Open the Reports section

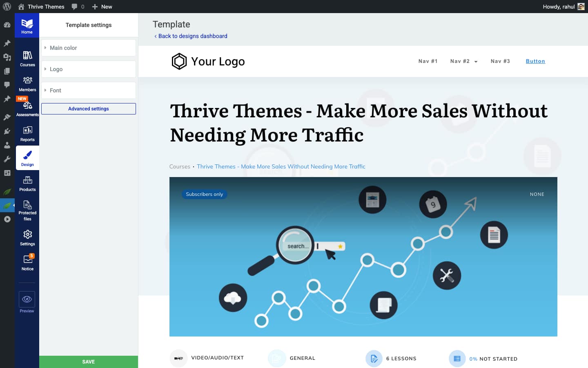pos(27,133)
